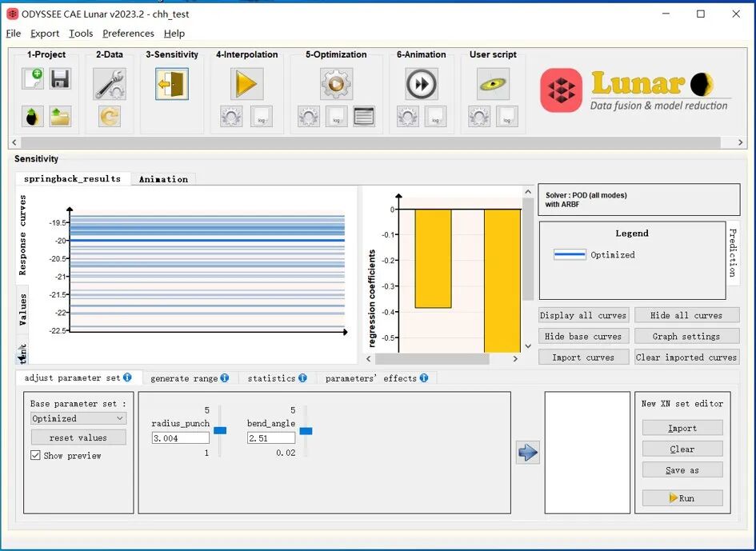Screen dimensions: 756x551
Task: Click bend_angle slider handle
Action: click(306, 430)
